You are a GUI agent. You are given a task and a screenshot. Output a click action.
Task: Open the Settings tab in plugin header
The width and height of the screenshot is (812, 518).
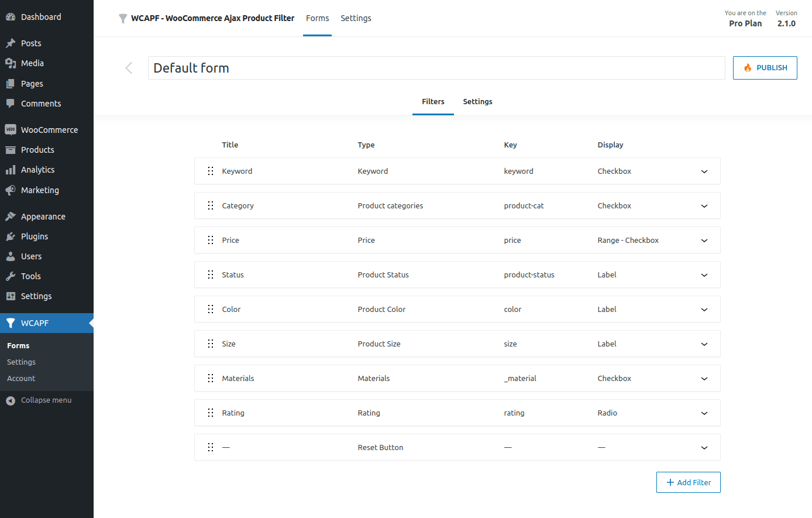coord(356,18)
